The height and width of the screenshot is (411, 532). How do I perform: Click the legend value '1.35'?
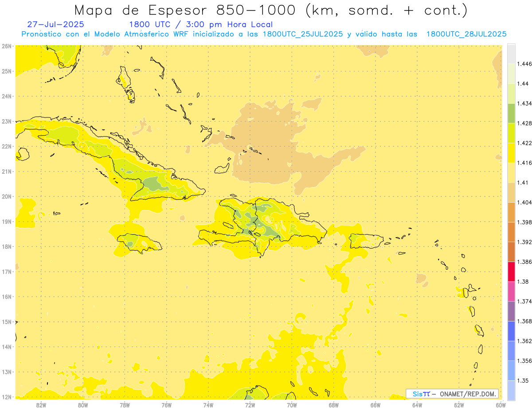pyautogui.click(x=523, y=380)
